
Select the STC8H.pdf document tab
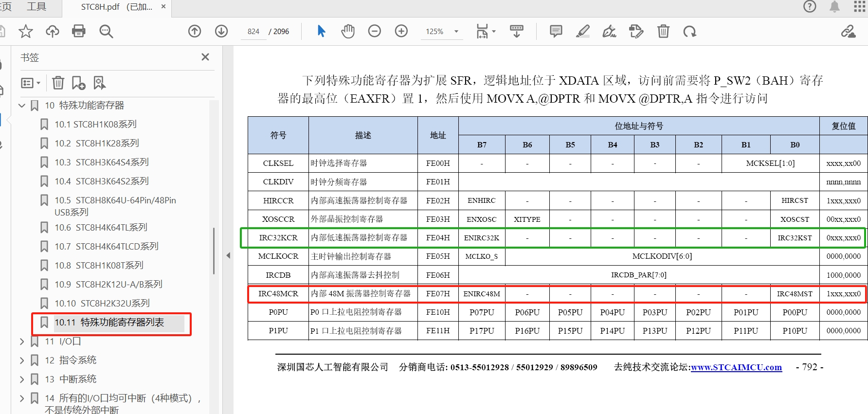pyautogui.click(x=117, y=7)
